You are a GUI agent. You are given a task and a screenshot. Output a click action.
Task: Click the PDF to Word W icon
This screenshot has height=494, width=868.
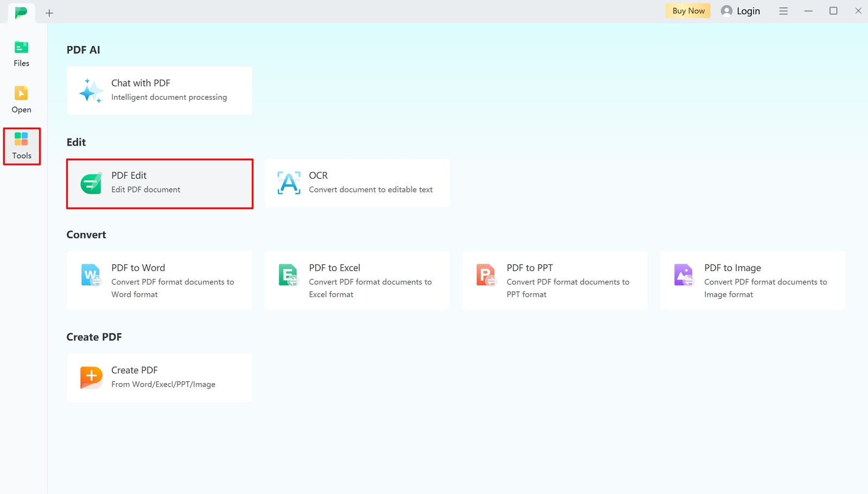click(x=91, y=275)
